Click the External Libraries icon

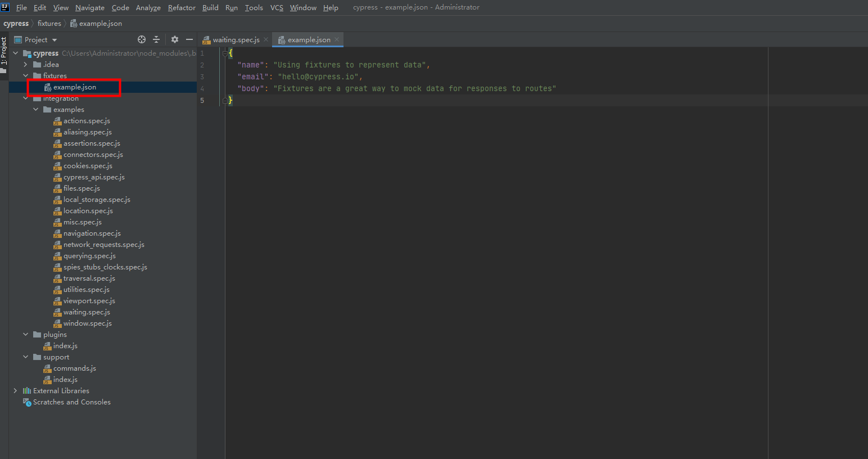(x=26, y=391)
